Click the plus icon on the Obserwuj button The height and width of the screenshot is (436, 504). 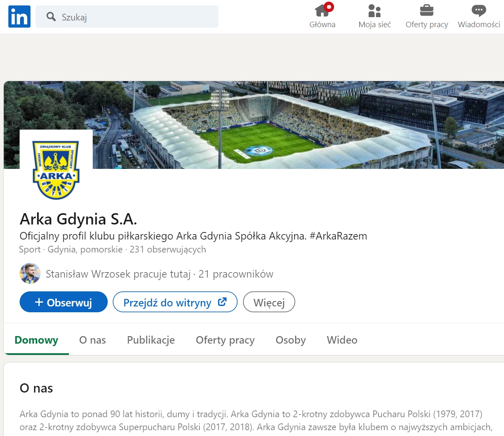point(39,302)
